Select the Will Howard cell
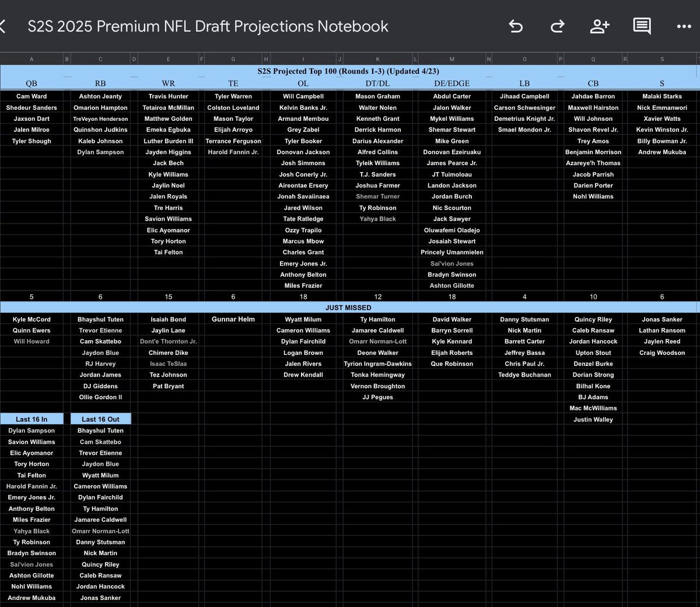Viewport: 700px width, 607px height. tap(32, 341)
